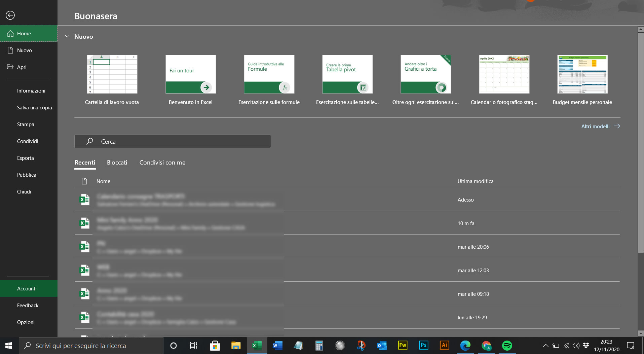The height and width of the screenshot is (354, 644).
Task: Switch to Condivisi con me tab
Action: click(162, 163)
